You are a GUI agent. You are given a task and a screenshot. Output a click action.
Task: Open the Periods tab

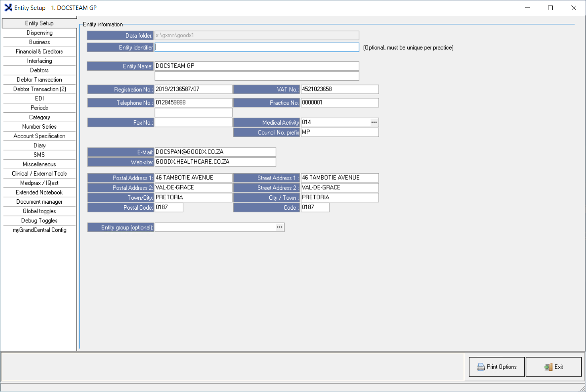[x=39, y=108]
